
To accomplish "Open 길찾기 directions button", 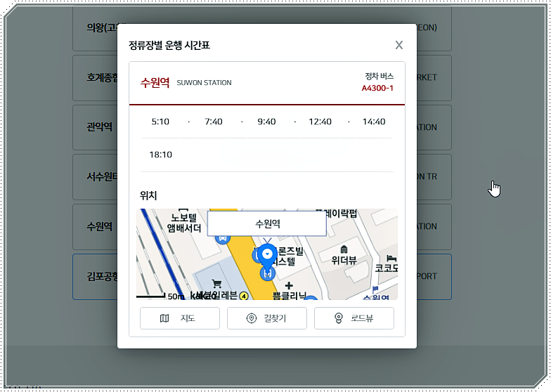I will point(267,318).
